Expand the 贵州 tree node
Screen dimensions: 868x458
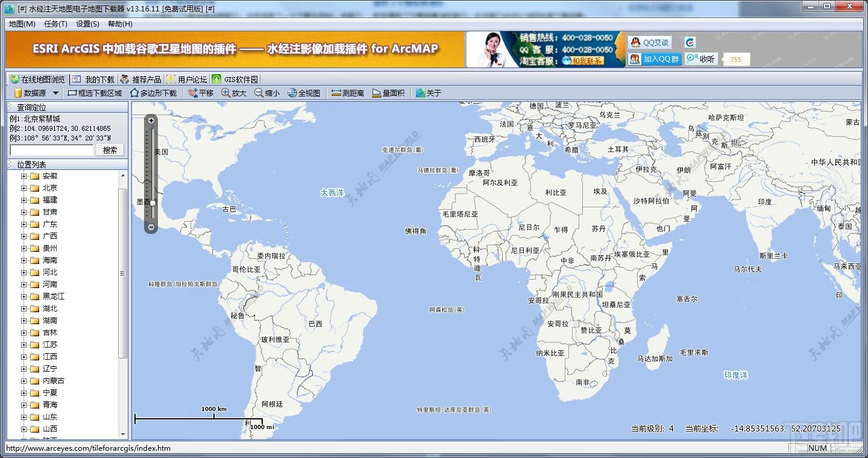pos(24,248)
